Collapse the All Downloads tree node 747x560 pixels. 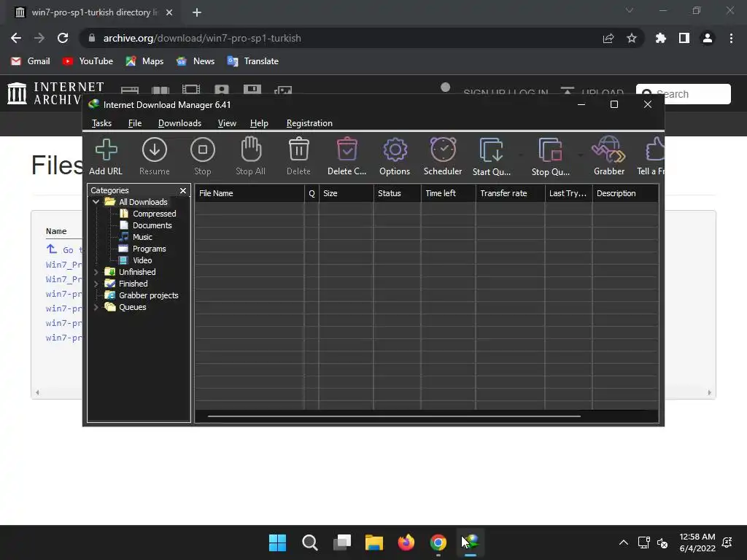(x=96, y=202)
